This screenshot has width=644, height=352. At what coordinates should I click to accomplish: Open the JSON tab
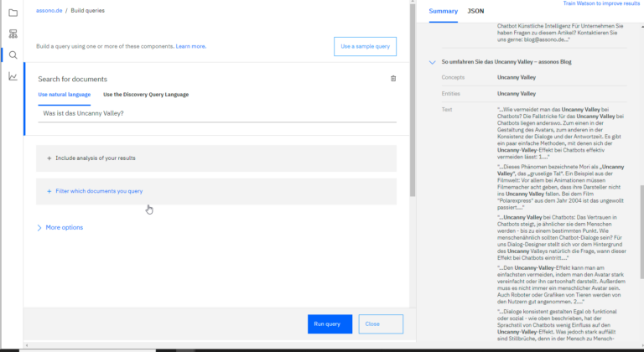pyautogui.click(x=475, y=12)
